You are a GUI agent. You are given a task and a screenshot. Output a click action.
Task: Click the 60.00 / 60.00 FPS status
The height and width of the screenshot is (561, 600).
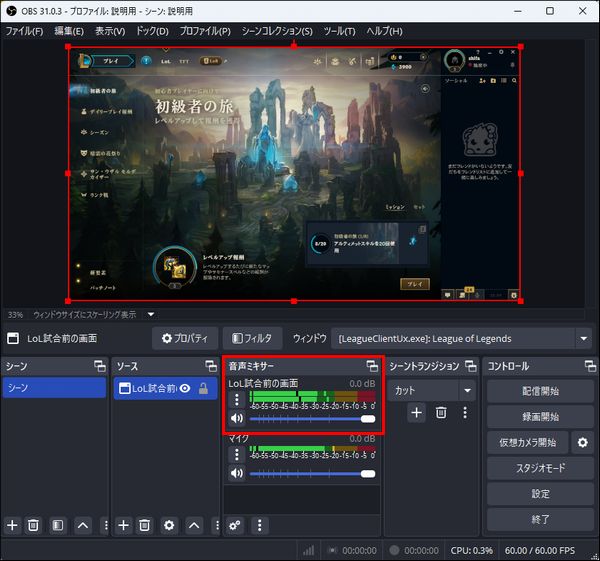(x=540, y=551)
